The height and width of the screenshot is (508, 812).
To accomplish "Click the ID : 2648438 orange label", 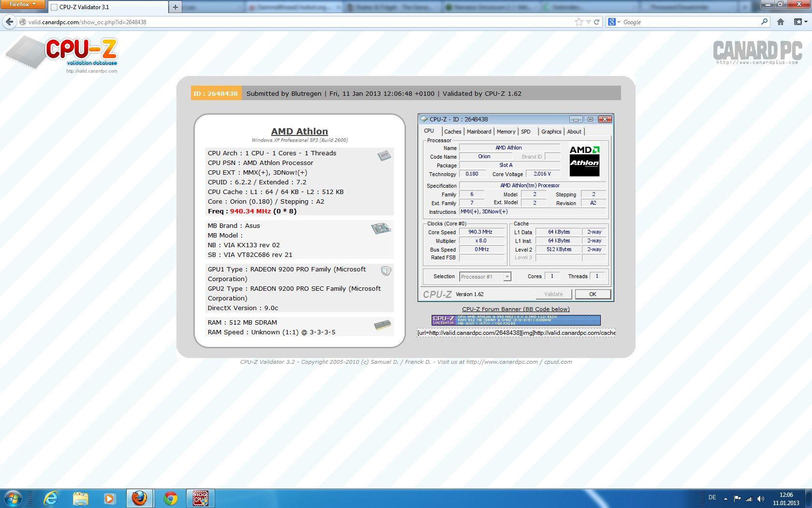I will click(216, 93).
